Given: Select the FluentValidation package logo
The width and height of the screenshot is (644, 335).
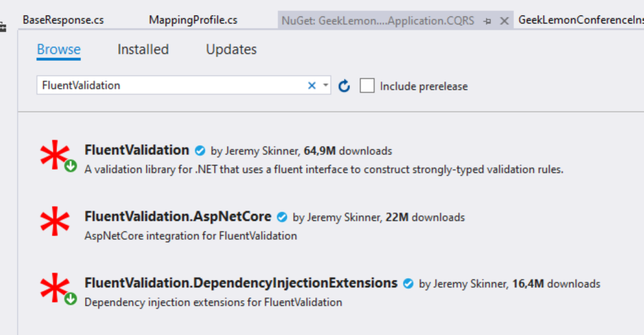Looking at the screenshot, I should [x=55, y=155].
